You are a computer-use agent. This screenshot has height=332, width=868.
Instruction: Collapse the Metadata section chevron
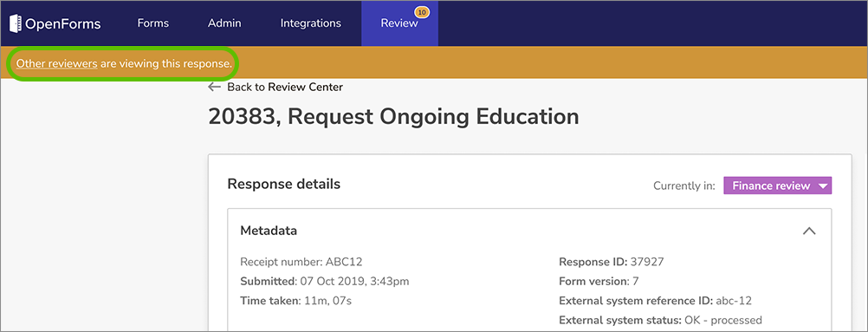coord(809,231)
